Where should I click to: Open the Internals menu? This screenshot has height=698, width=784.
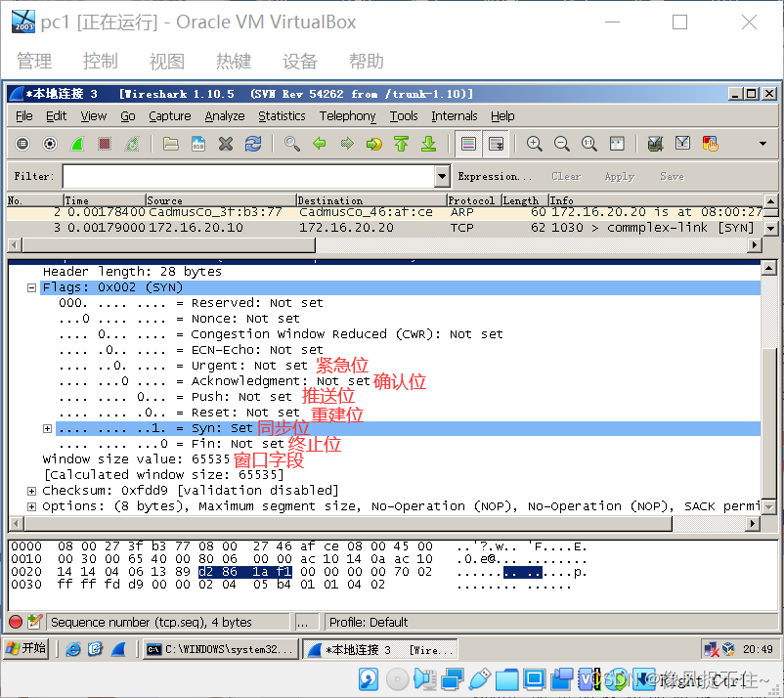455,116
